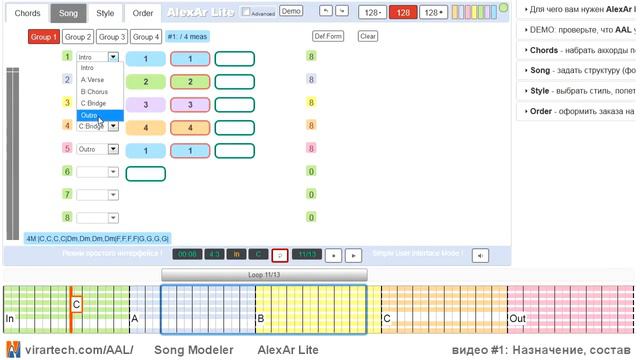Switch to the Order tab
Image resolution: width=640 pixels, height=360 pixels.
tap(142, 13)
